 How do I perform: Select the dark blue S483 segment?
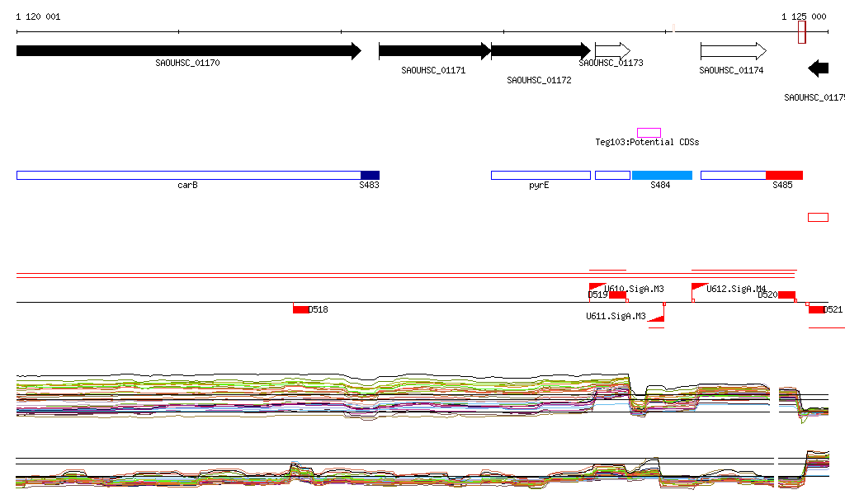(x=371, y=175)
